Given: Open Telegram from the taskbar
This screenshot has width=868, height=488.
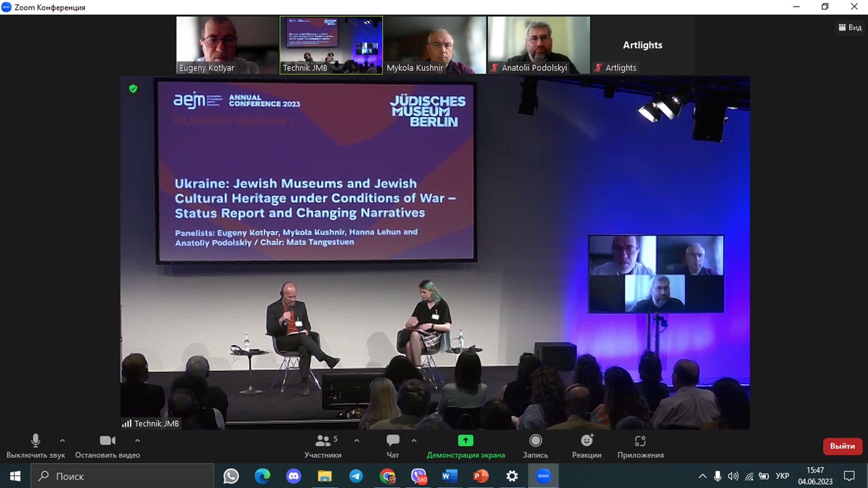Looking at the screenshot, I should (x=356, y=476).
